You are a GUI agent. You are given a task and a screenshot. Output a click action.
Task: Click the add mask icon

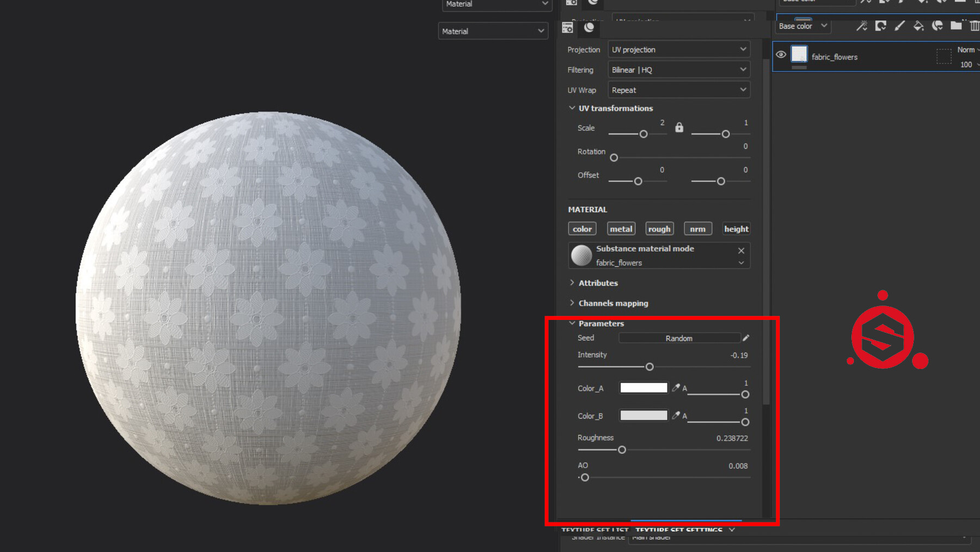click(881, 26)
